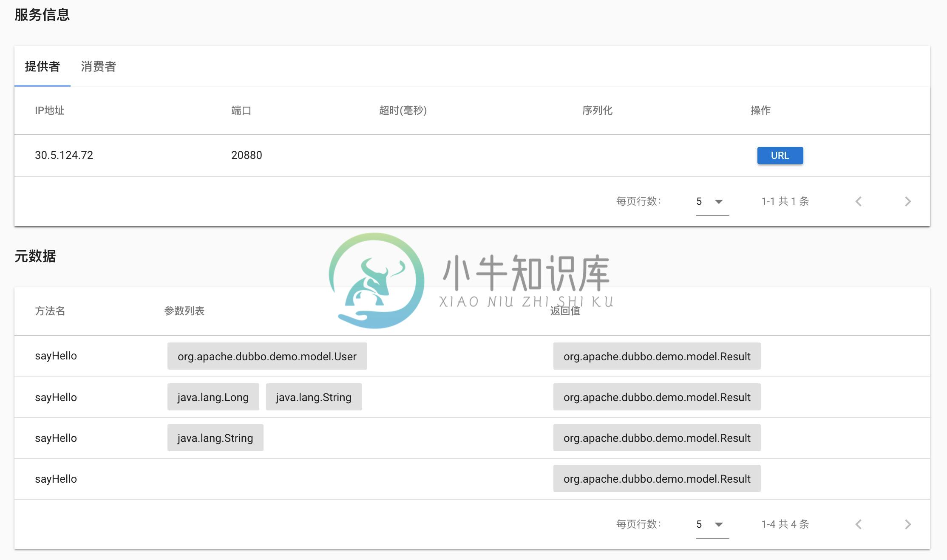Click the java.lang.Long parameter chip
Viewport: 947px width, 560px height.
tap(213, 397)
